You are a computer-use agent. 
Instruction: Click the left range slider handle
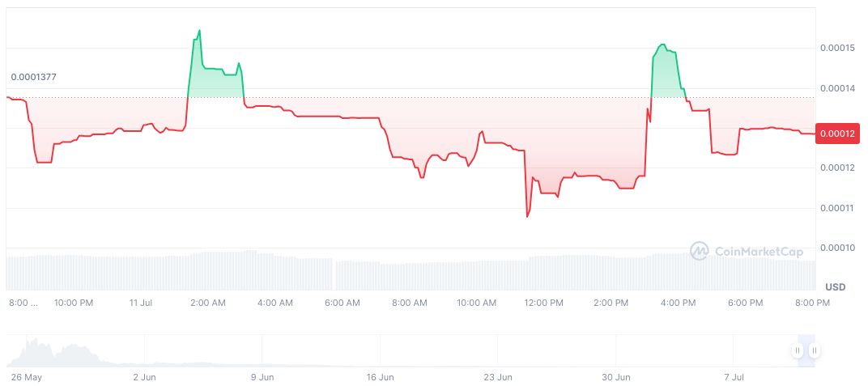798,350
